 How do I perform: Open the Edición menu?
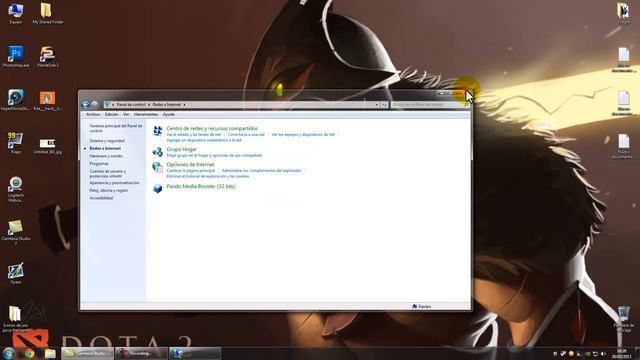pos(111,115)
